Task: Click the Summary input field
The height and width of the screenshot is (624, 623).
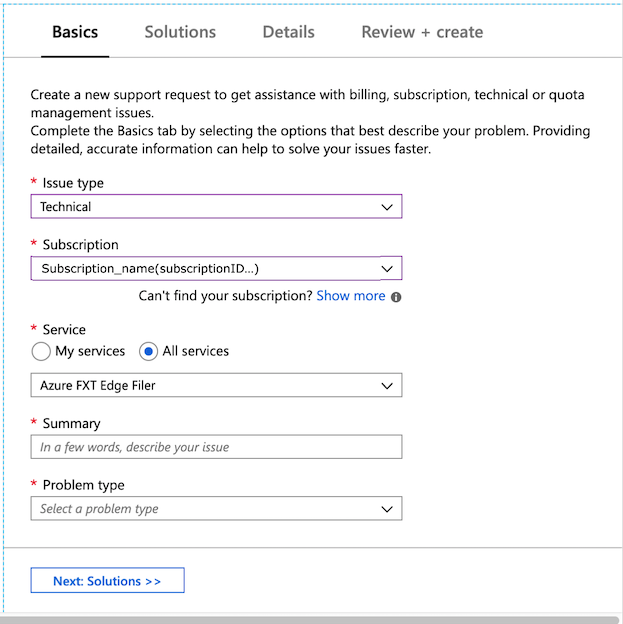Action: [x=216, y=447]
